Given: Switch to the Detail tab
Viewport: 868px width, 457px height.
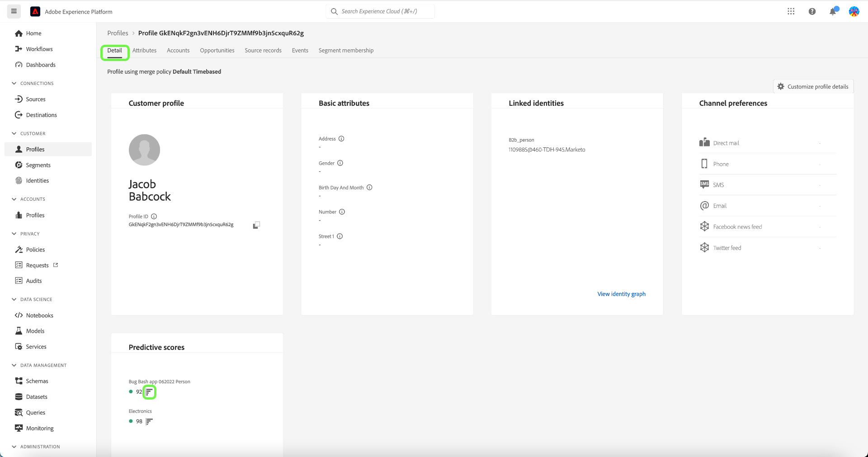Looking at the screenshot, I should 115,51.
